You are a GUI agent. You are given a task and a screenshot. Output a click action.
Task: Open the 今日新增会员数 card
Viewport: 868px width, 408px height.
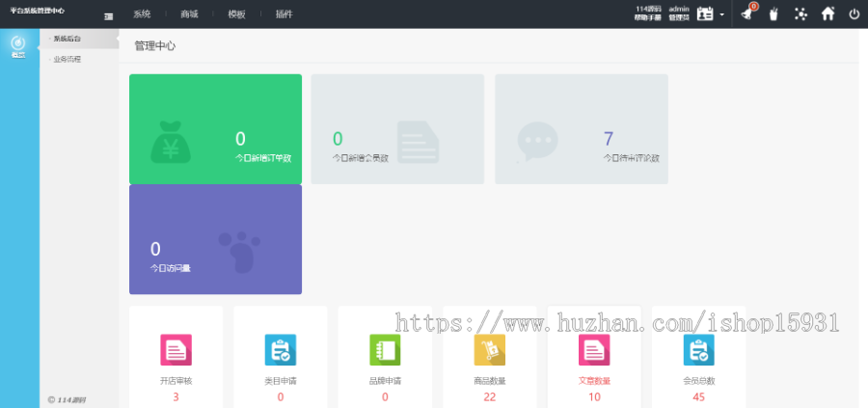pyautogui.click(x=397, y=129)
